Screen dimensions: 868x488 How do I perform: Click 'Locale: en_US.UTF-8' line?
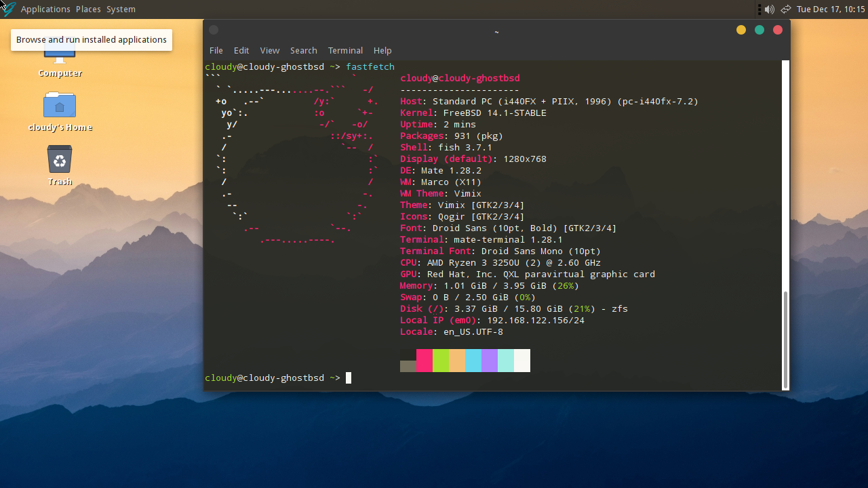tap(452, 331)
